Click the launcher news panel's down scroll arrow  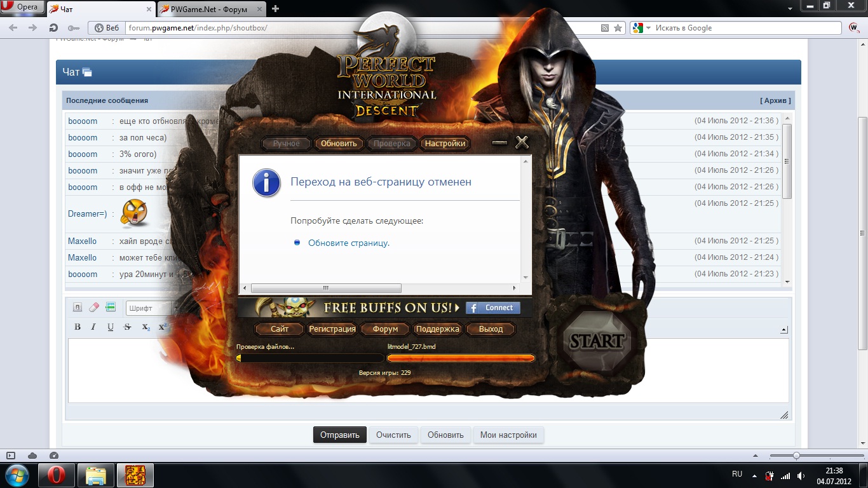point(526,278)
